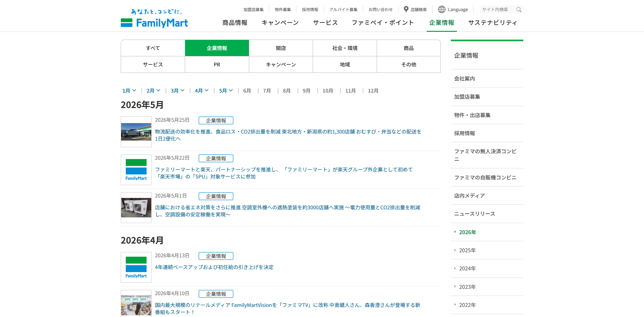The image size is (644, 317).
Task: Open the top 採用情報 header link
Action: pyautogui.click(x=310, y=10)
